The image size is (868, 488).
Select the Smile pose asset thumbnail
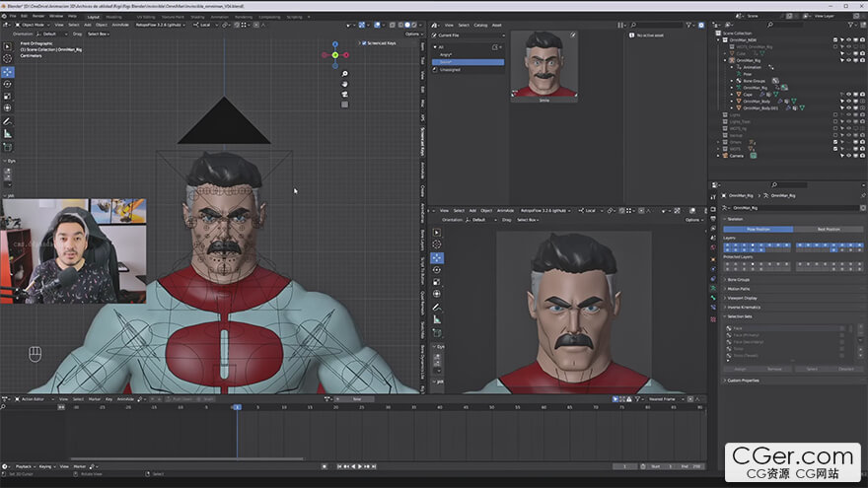click(x=544, y=66)
